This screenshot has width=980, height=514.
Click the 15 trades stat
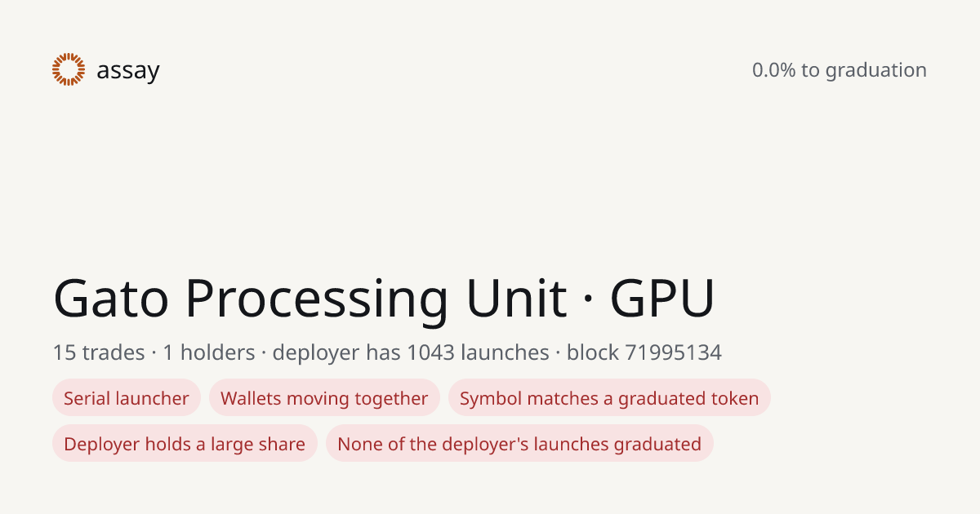(x=99, y=352)
